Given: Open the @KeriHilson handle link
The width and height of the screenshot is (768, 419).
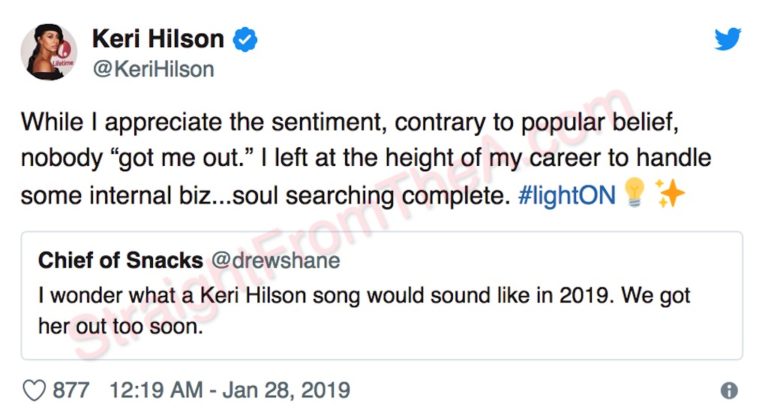Looking at the screenshot, I should coord(153,70).
